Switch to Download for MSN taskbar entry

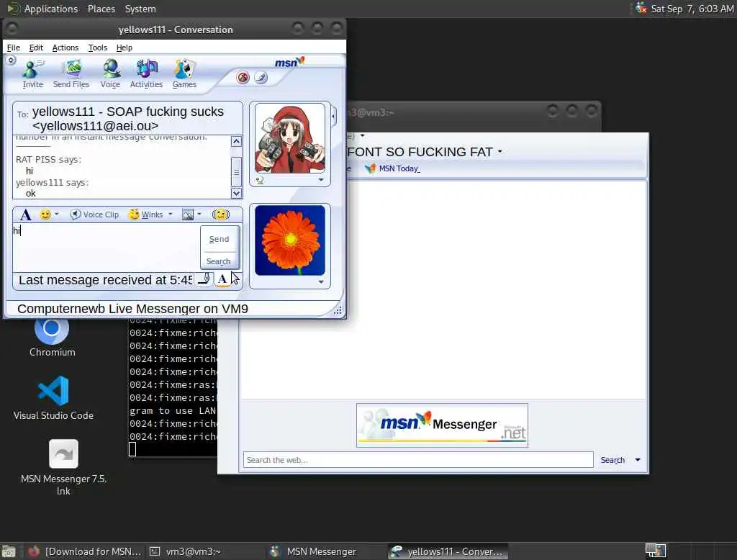point(85,551)
